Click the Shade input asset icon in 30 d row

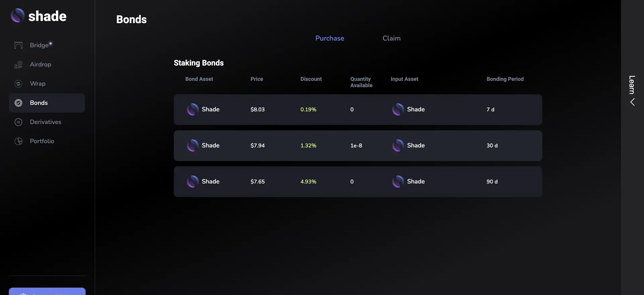coord(398,145)
